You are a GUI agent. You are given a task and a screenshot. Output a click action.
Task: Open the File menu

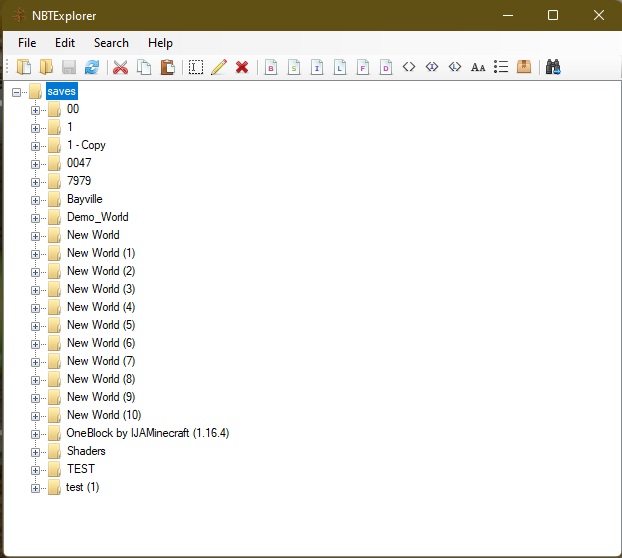(x=27, y=43)
